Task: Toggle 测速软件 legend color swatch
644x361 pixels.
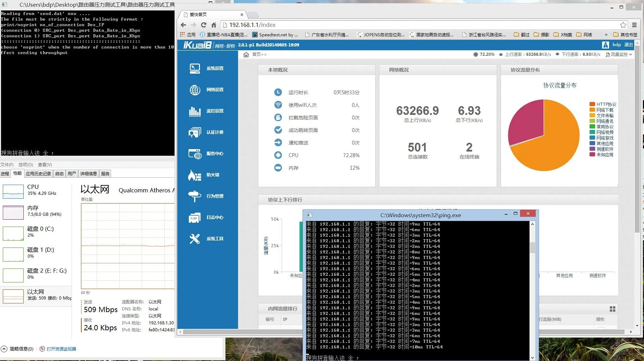Action: [x=592, y=149]
